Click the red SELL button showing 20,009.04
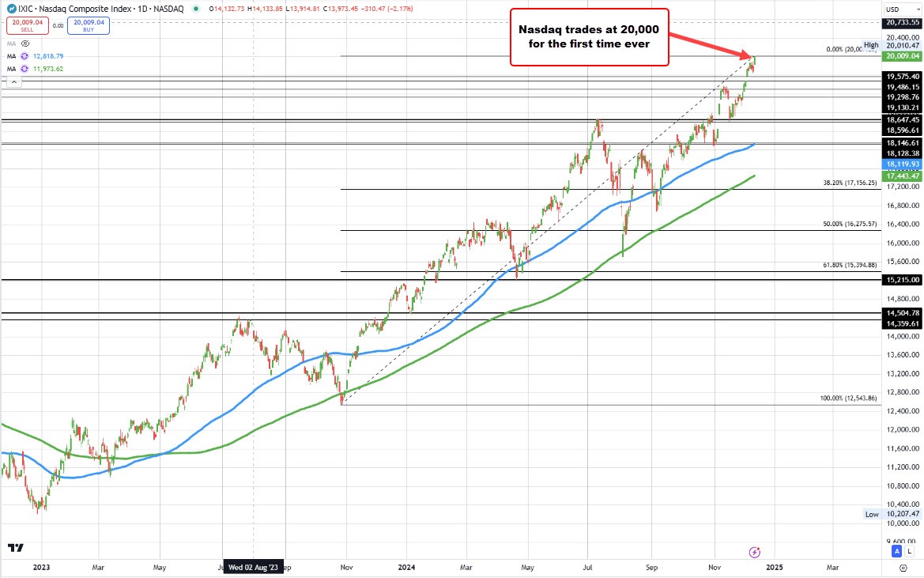This screenshot has height=578, width=924. pos(28,26)
